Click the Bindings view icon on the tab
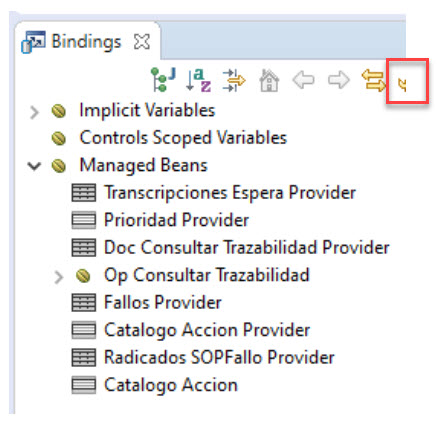 pos(33,42)
